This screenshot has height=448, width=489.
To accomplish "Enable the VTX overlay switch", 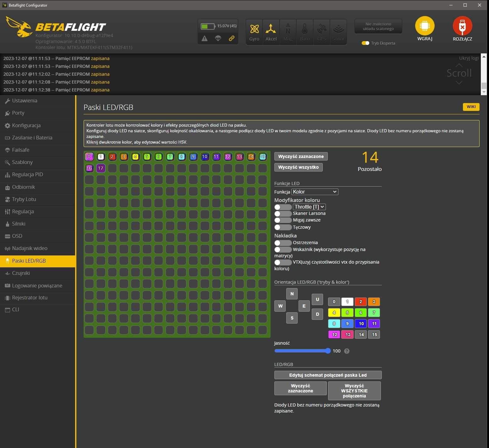I will pos(283,262).
